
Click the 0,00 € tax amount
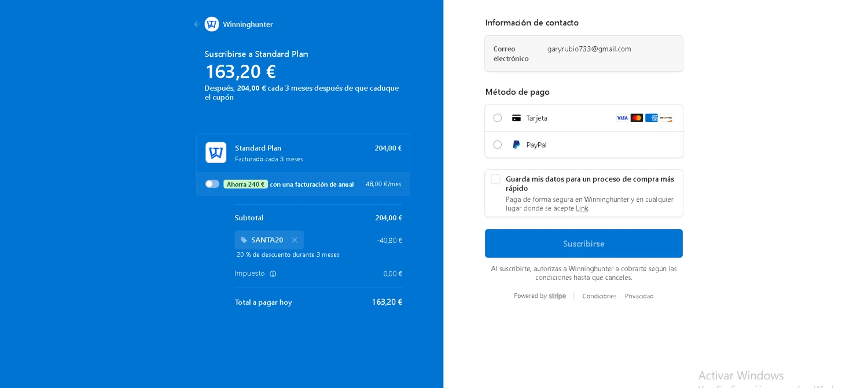coord(393,274)
